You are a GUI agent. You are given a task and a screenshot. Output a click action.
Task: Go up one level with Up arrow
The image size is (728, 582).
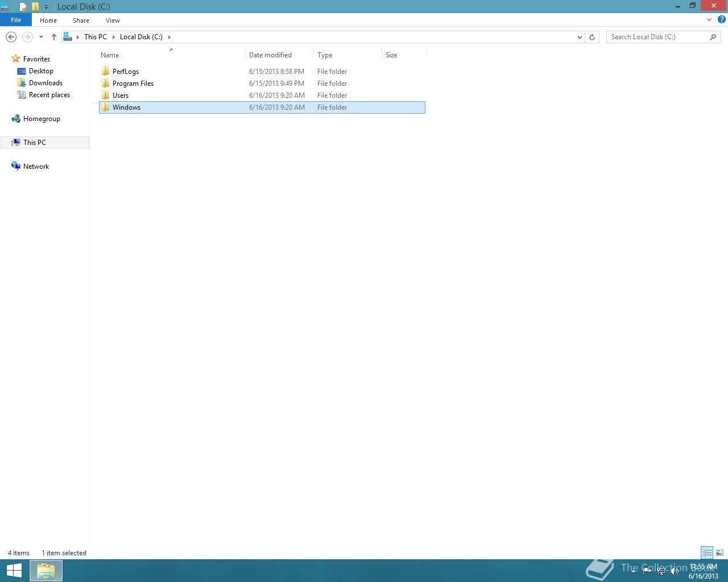click(x=54, y=37)
